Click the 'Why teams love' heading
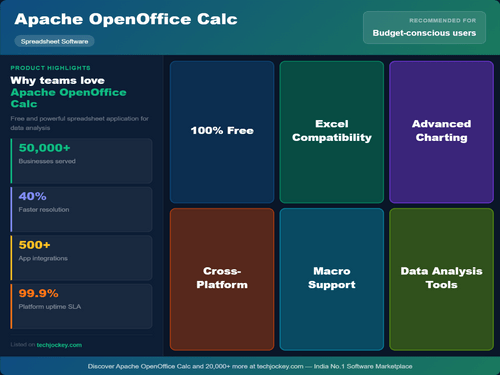 tap(58, 80)
